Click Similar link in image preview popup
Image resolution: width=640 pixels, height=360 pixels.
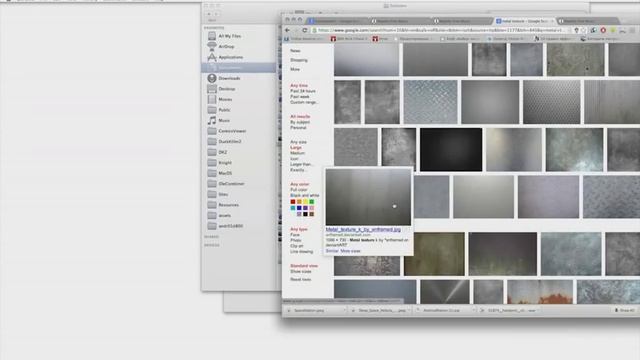tap(332, 251)
